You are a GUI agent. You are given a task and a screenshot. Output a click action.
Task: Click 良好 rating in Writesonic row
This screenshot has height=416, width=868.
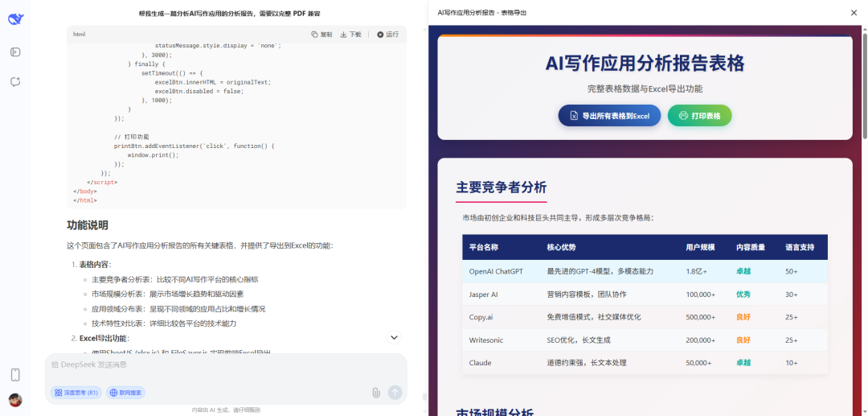coord(743,340)
